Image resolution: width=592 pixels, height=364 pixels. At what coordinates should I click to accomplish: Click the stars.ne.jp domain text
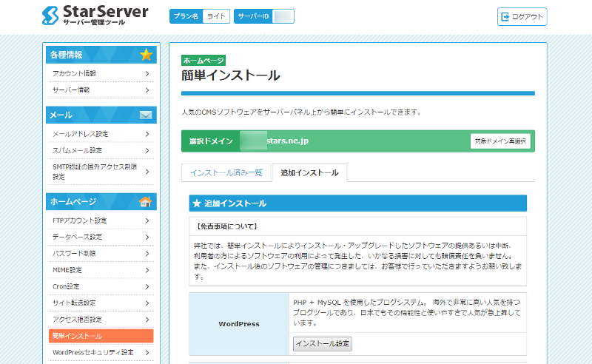point(287,141)
